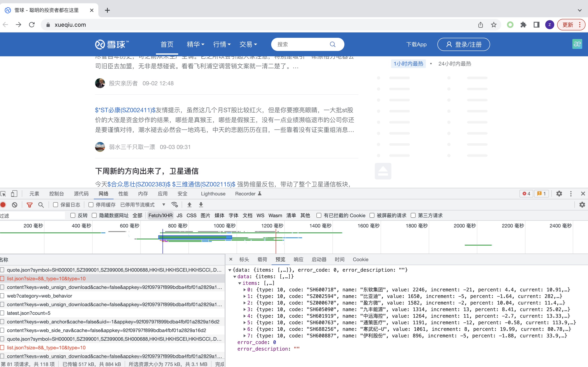Open the errors count badge 4

coord(526,194)
